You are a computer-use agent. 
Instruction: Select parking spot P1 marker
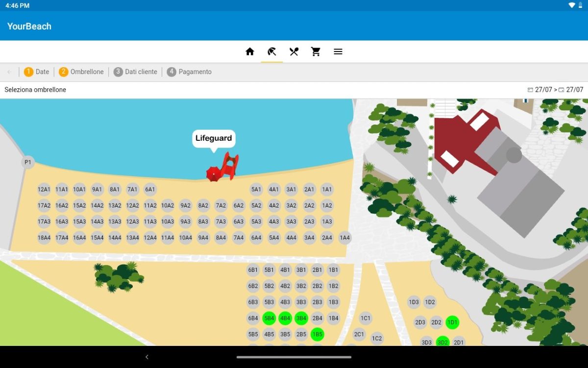click(x=28, y=162)
